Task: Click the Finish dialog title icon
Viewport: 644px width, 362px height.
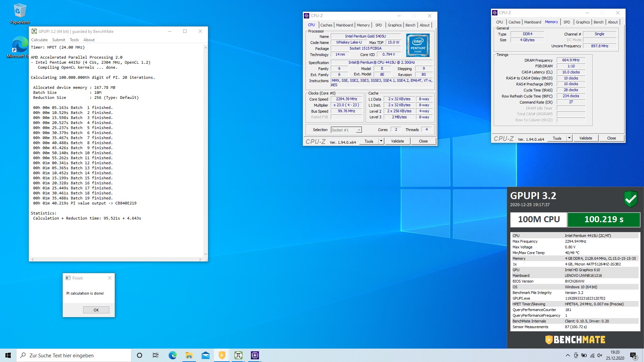Action: click(68, 278)
